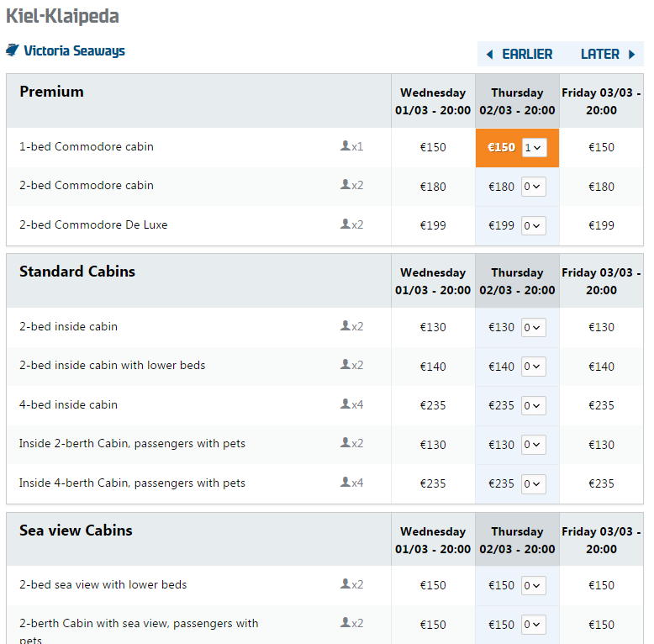Click the highlighted orange €150 Thursday price

click(501, 147)
